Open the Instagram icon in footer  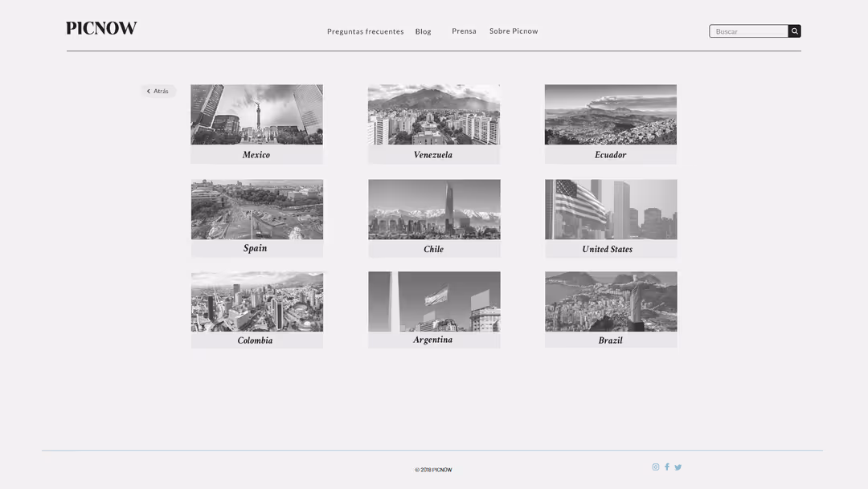[656, 467]
